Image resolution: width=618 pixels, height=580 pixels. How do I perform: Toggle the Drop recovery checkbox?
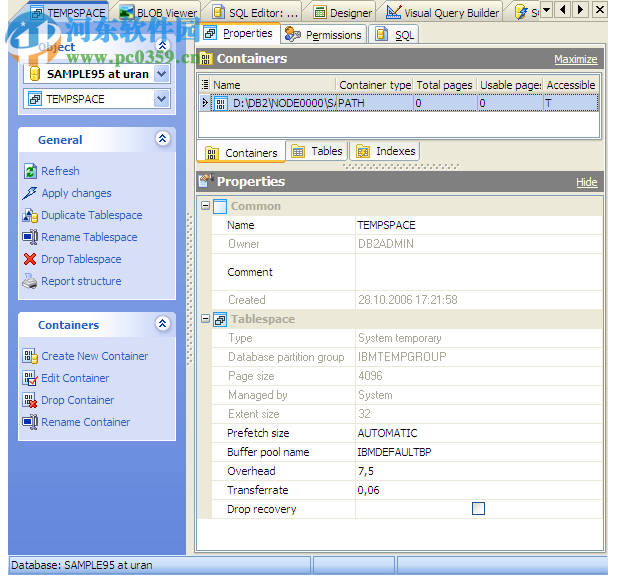click(x=478, y=509)
